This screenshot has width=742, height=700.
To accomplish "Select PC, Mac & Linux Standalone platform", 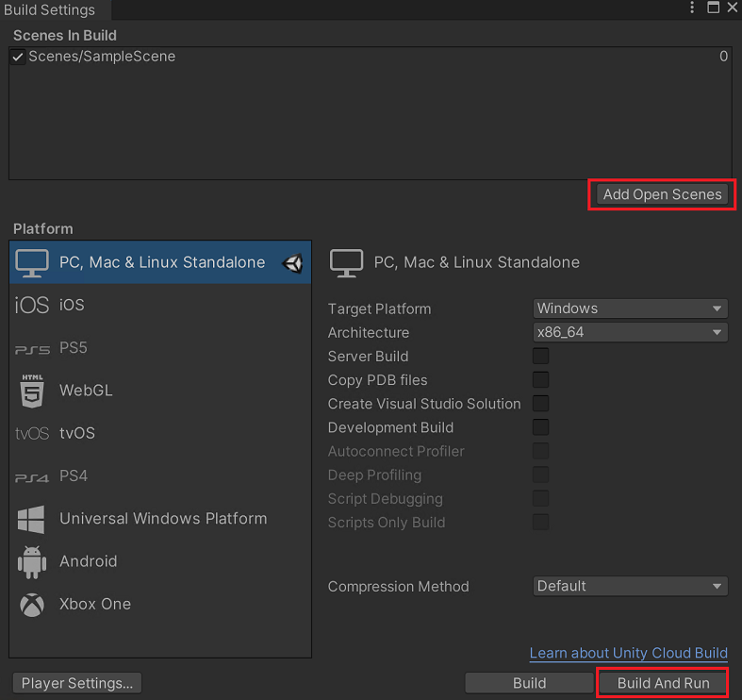I will (x=160, y=262).
